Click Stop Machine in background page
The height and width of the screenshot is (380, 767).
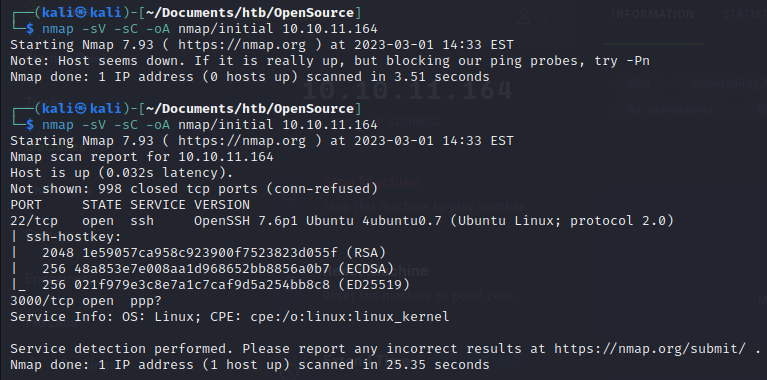coord(371,182)
